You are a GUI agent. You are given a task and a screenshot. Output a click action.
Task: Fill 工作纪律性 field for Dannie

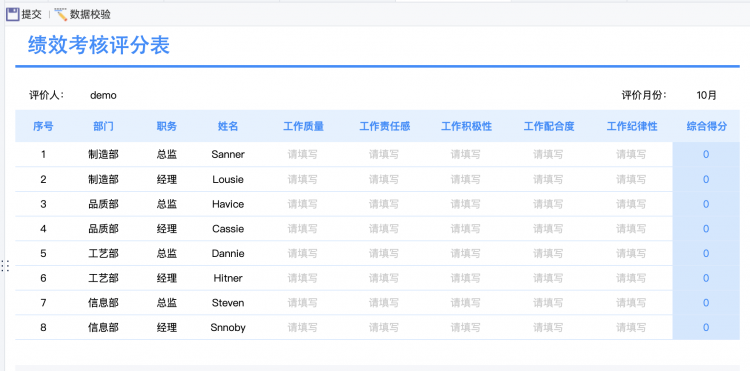631,253
